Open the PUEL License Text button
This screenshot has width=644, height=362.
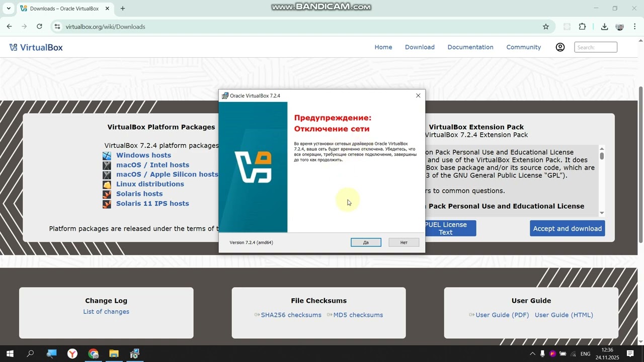click(445, 228)
